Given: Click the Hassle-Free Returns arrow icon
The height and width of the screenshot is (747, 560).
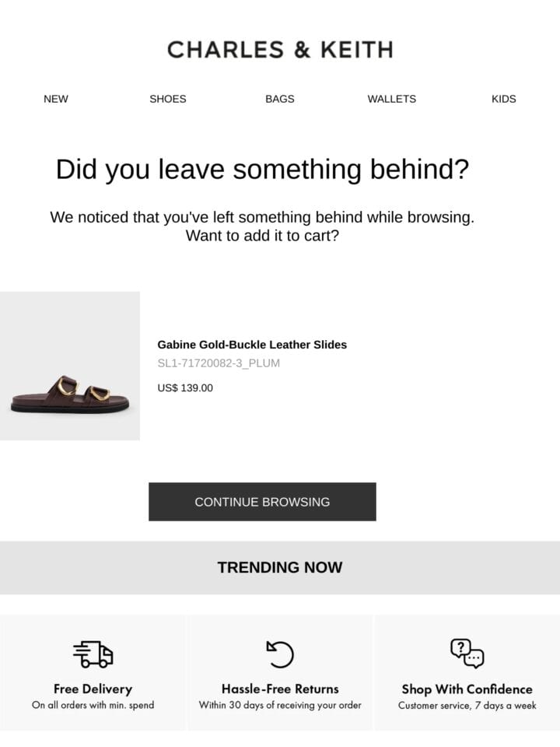Looking at the screenshot, I should click(280, 654).
